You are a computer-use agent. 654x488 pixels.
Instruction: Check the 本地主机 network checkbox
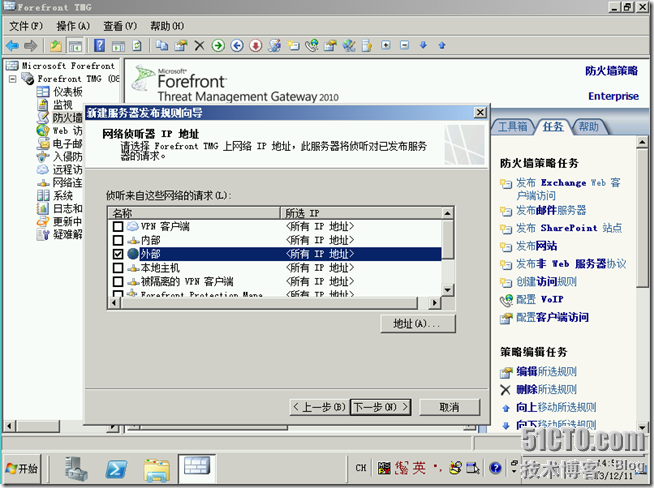(118, 267)
